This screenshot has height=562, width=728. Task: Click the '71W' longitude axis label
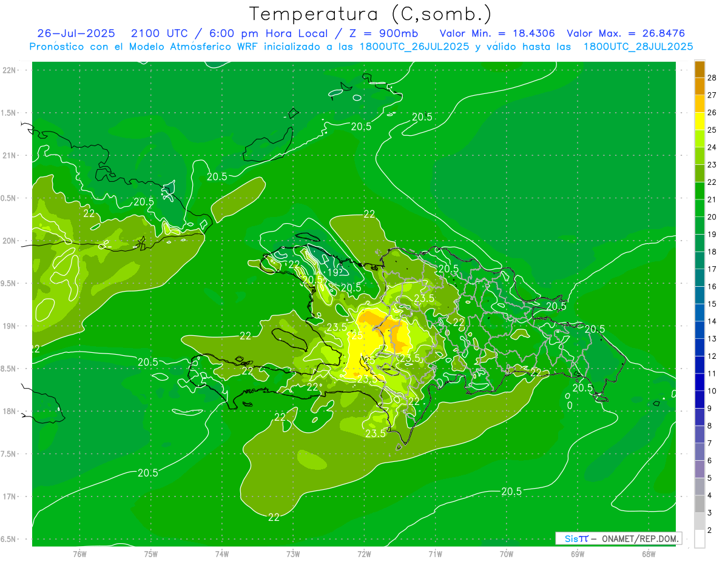435,554
